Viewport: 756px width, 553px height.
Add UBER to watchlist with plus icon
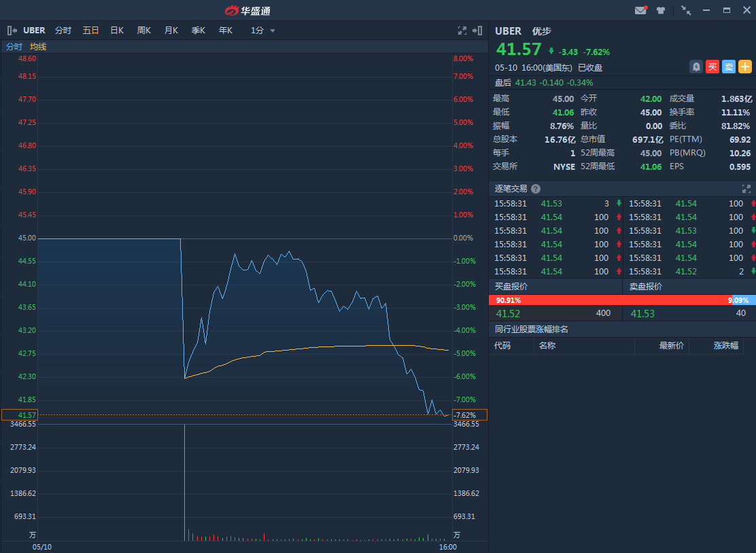pyautogui.click(x=745, y=67)
